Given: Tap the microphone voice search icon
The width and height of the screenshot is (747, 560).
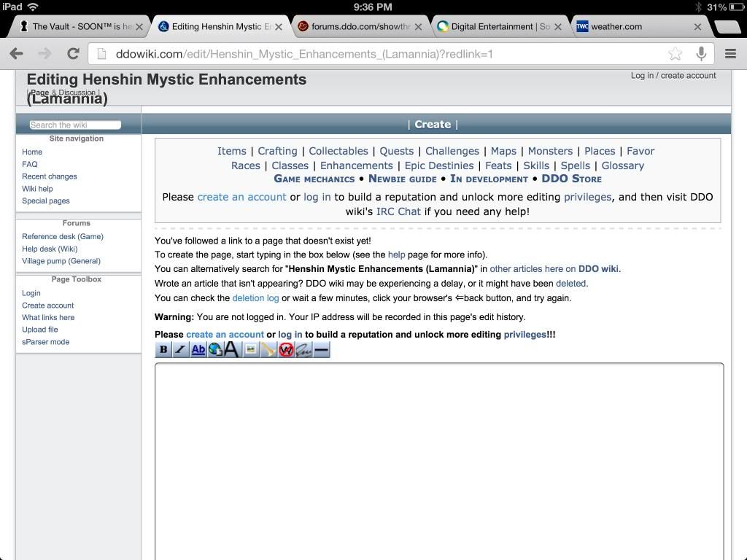Looking at the screenshot, I should tap(701, 54).
